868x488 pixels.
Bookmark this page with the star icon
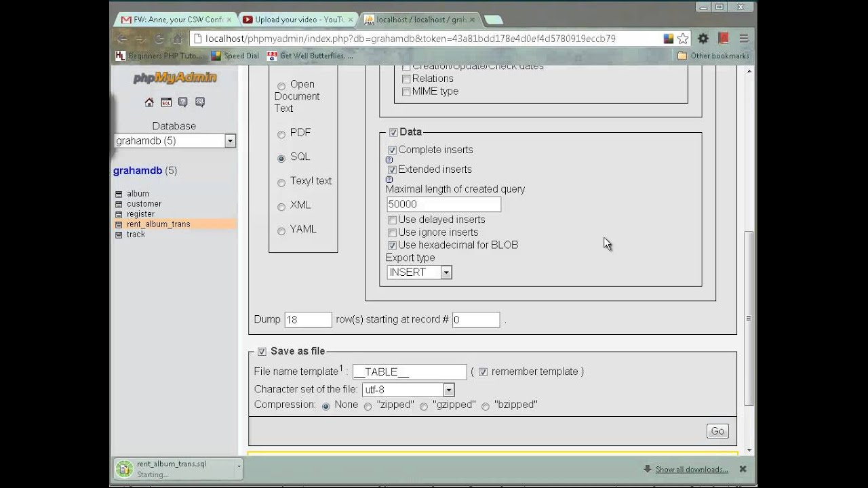[683, 39]
